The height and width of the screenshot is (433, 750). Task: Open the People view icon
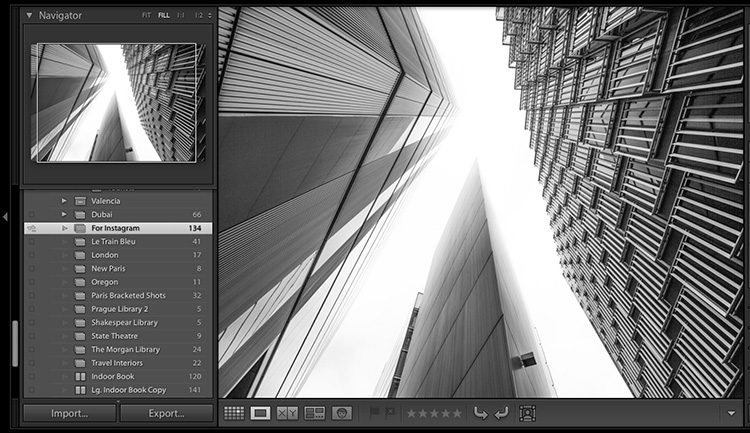342,413
